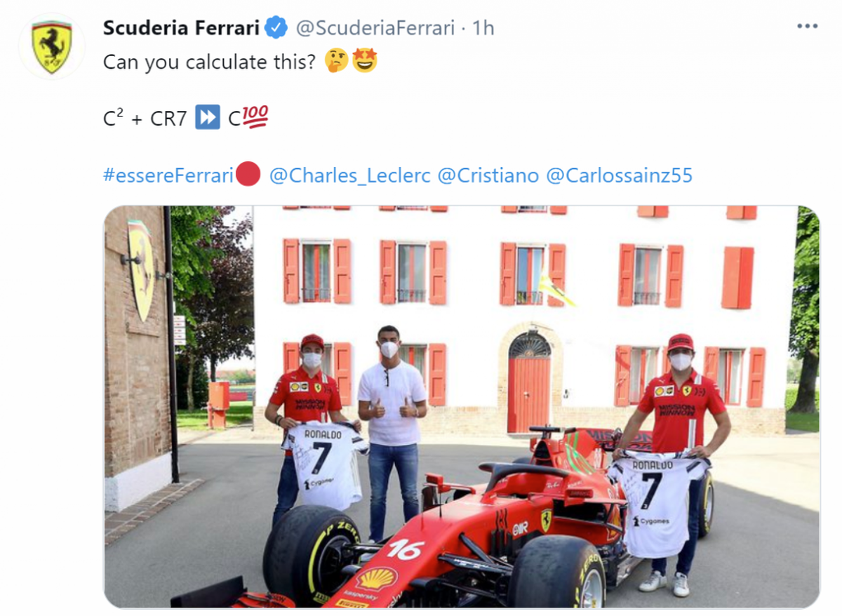The image size is (842, 616).
Task: Click the Scuderia Ferrari profile avatar
Action: (51, 47)
